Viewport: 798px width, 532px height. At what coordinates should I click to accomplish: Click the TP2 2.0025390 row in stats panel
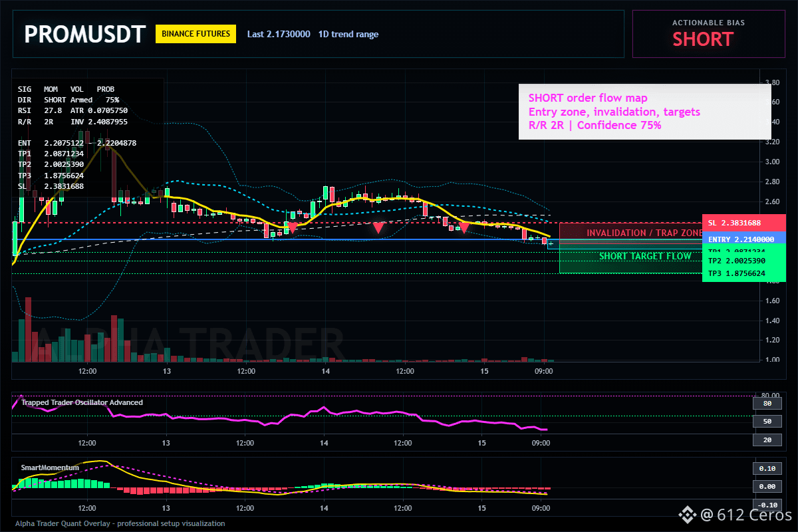[51, 164]
